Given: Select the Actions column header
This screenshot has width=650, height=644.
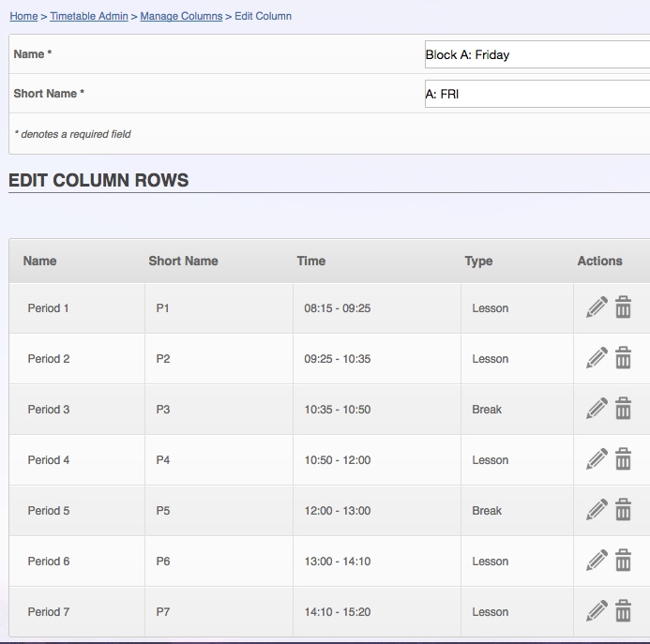Looking at the screenshot, I should pos(600,261).
